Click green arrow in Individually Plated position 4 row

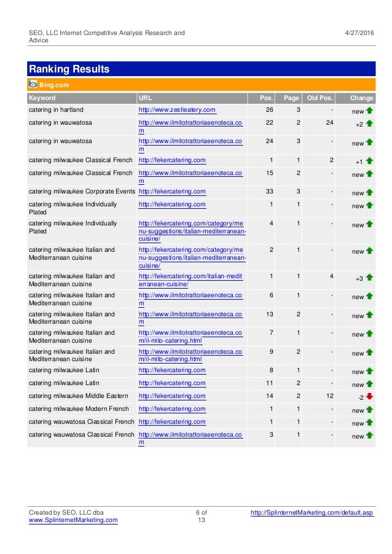pos(370,224)
